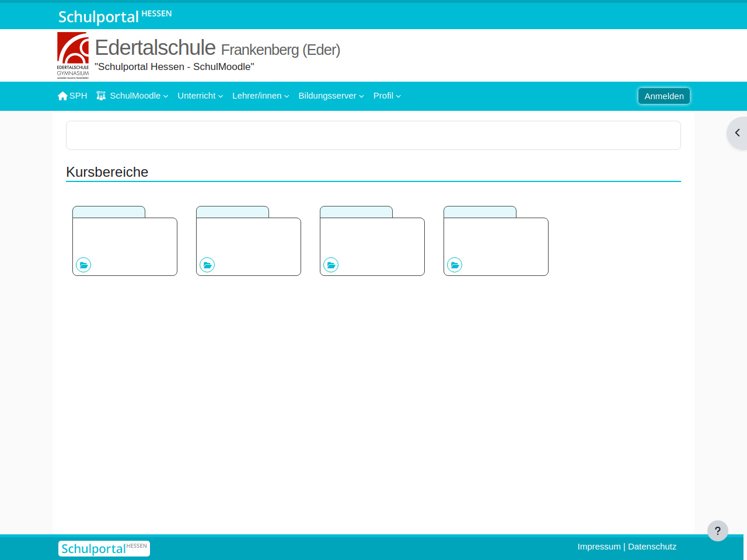Click the empty box above Kursbereiche
This screenshot has width=747, height=560.
coord(373,135)
